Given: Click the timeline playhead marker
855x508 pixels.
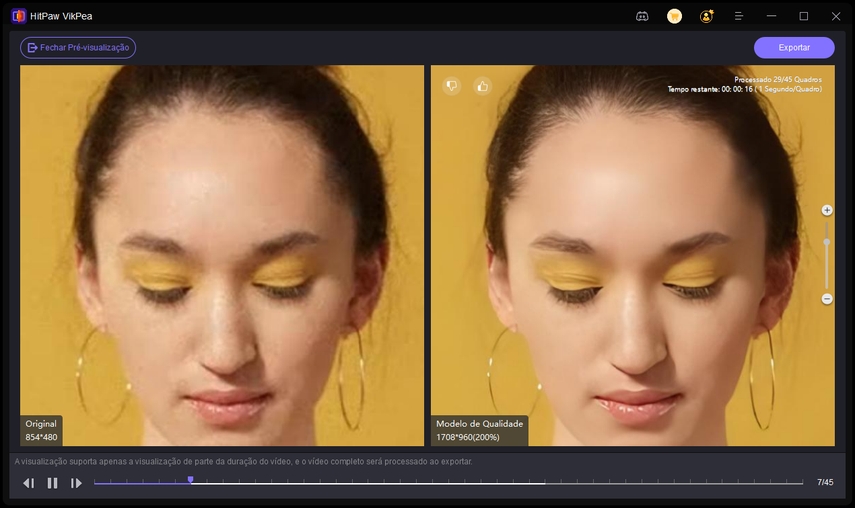Looking at the screenshot, I should click(190, 480).
